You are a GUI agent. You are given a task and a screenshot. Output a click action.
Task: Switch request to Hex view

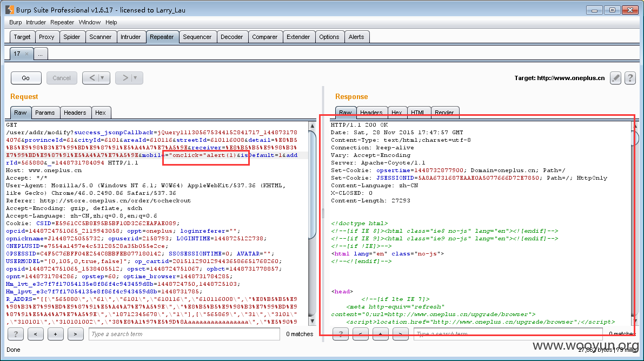point(100,112)
